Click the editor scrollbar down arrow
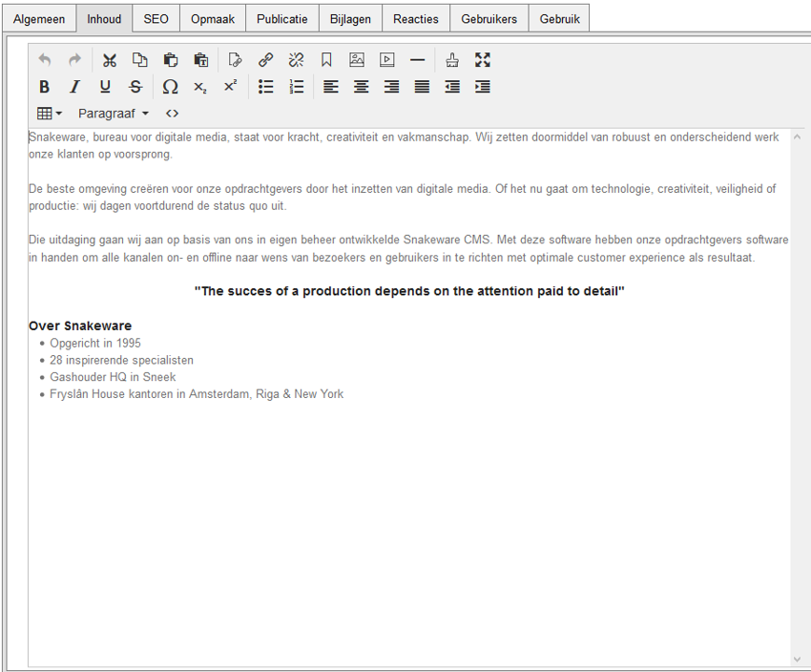 pyautogui.click(x=798, y=659)
